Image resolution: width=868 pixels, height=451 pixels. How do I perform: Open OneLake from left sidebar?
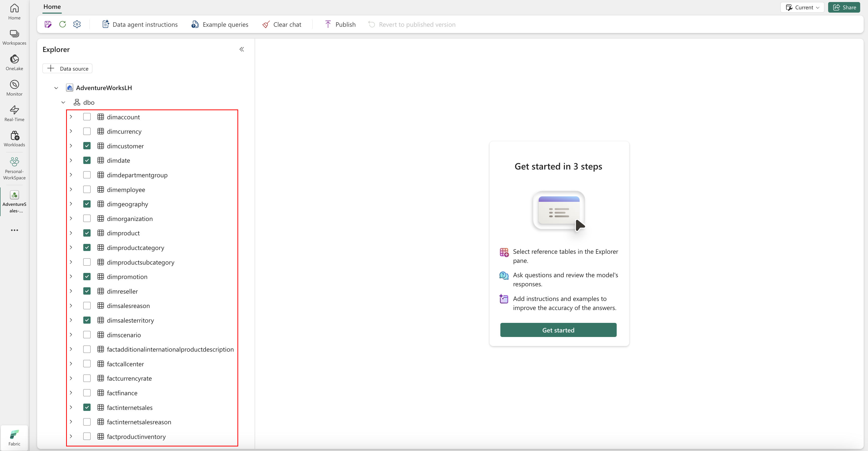(x=14, y=62)
